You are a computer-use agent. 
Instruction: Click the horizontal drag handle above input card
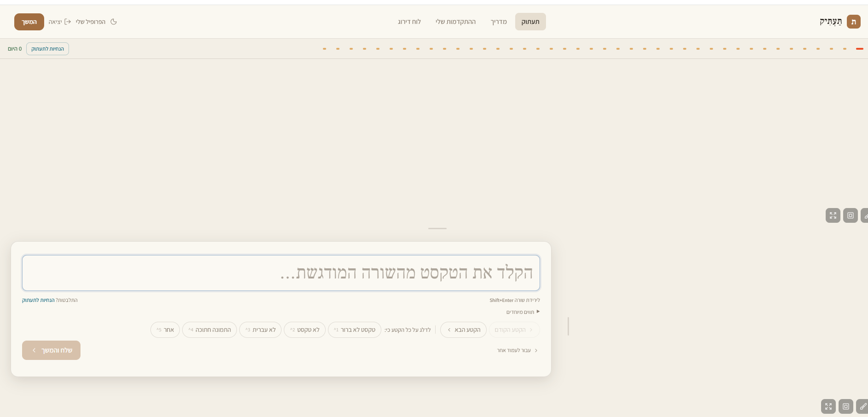(437, 228)
